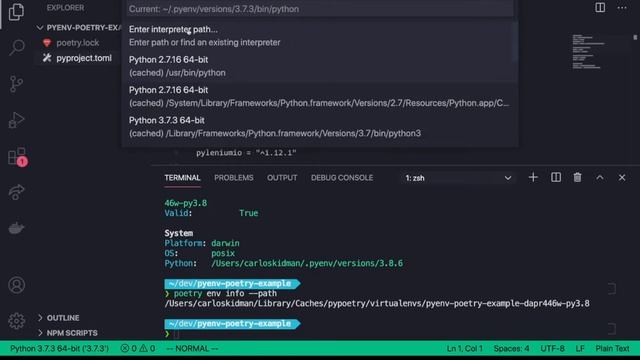
Task: Switch to the TERMINAL tab
Action: tap(182, 178)
